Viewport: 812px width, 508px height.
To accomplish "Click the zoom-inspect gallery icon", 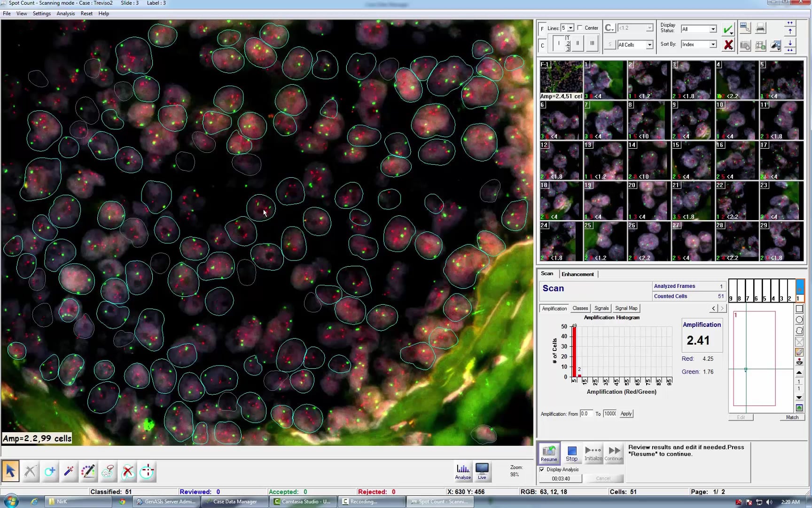I will click(745, 28).
